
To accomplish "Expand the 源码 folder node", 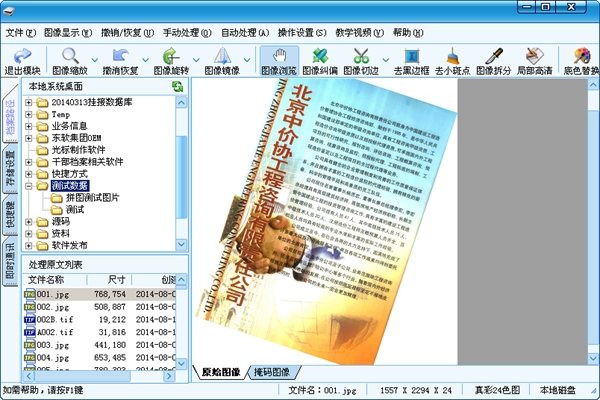I will (x=29, y=222).
